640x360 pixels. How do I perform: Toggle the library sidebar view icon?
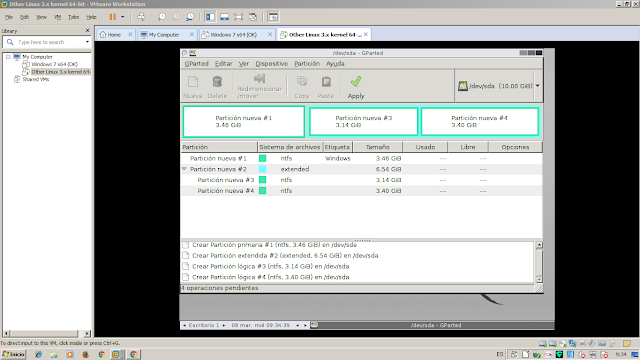tap(210, 17)
